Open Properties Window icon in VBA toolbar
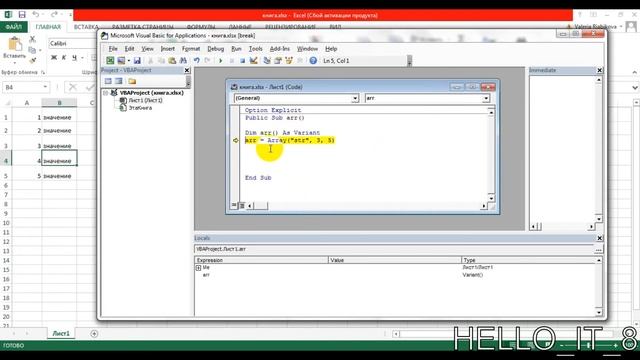The width and height of the screenshot is (640, 360). point(278,60)
